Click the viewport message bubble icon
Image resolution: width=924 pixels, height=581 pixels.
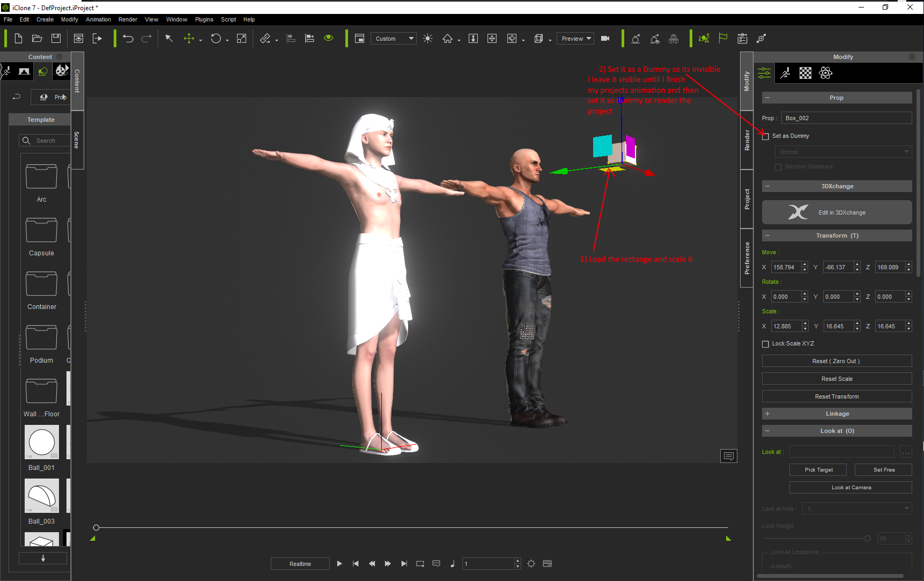point(729,456)
